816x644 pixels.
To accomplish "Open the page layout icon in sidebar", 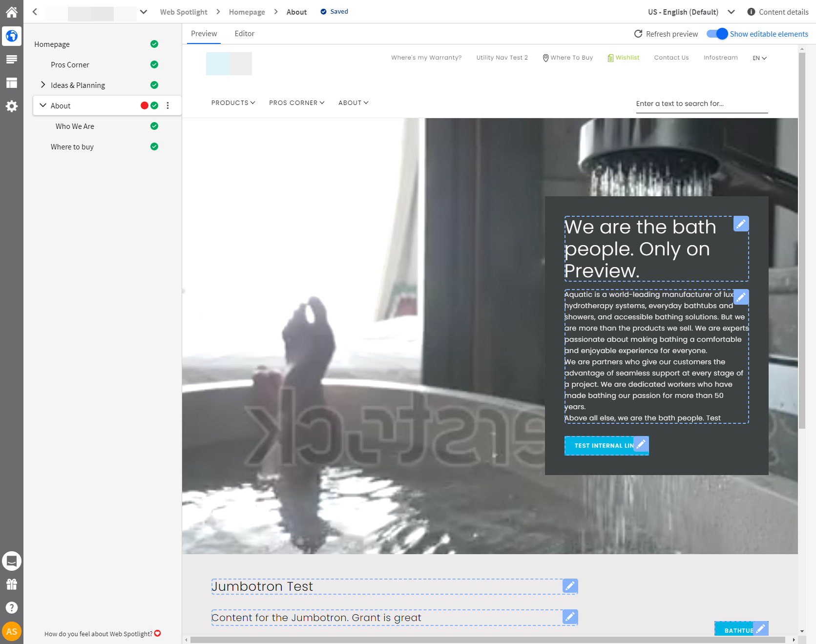I will pyautogui.click(x=11, y=83).
